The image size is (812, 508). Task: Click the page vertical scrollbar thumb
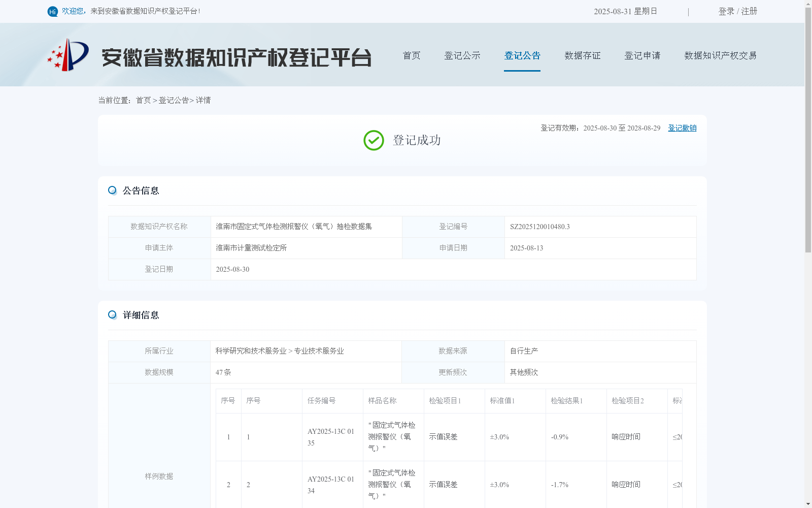pos(808,130)
